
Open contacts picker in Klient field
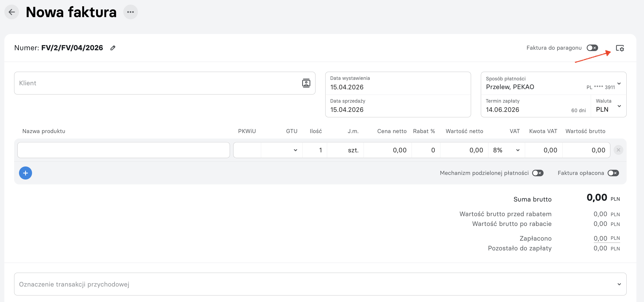(x=306, y=83)
